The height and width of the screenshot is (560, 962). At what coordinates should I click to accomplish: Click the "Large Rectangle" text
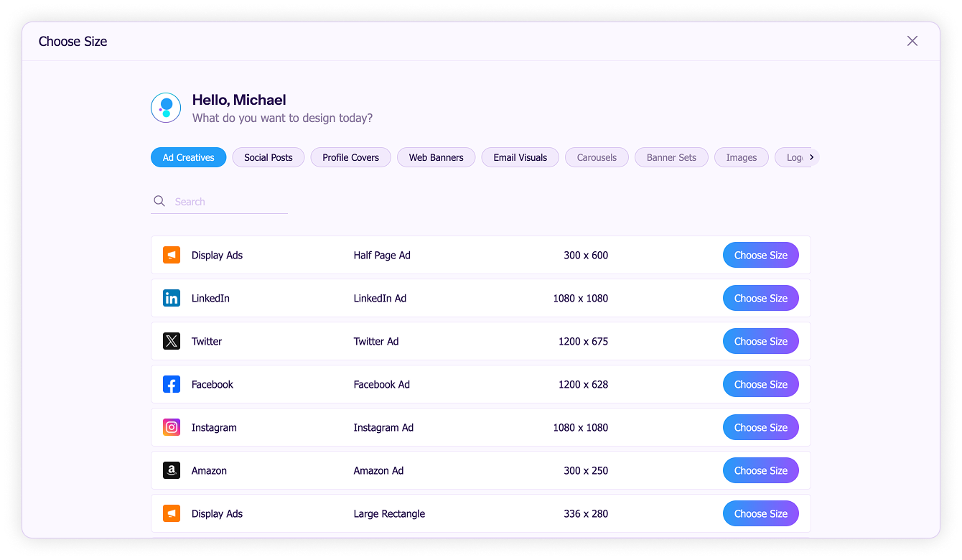coord(389,513)
